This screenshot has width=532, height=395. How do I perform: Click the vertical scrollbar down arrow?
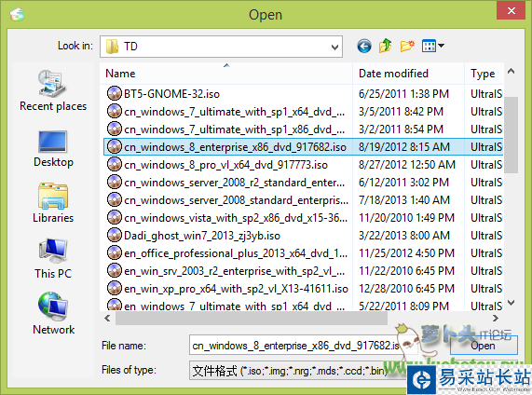pos(511,302)
